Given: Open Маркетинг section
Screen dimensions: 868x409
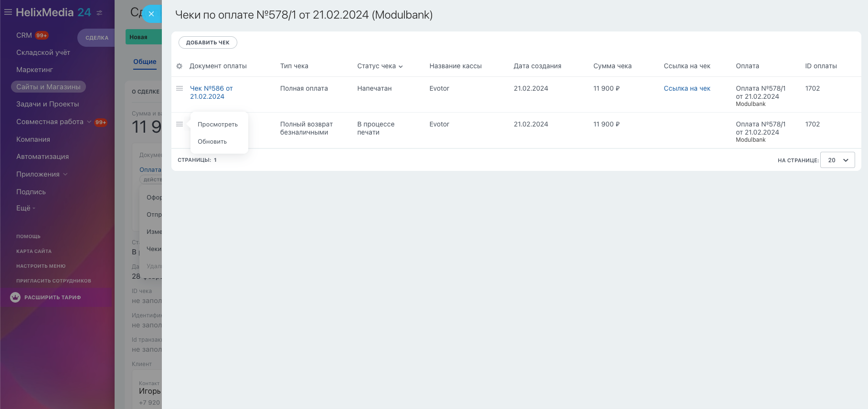Looking at the screenshot, I should click(x=34, y=70).
